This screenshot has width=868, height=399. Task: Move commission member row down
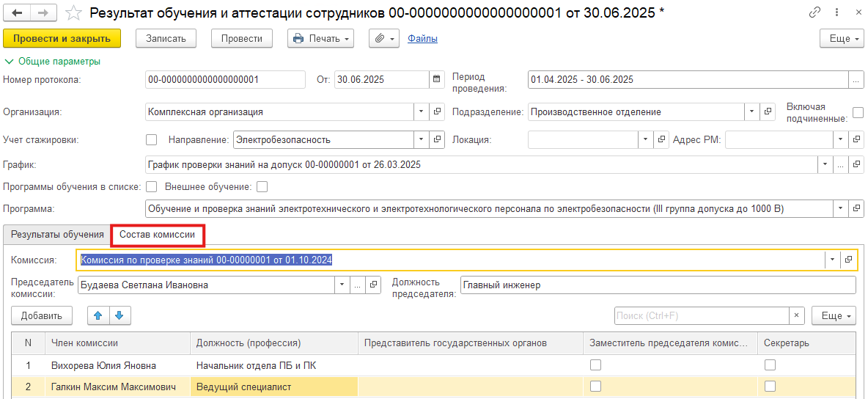(119, 315)
